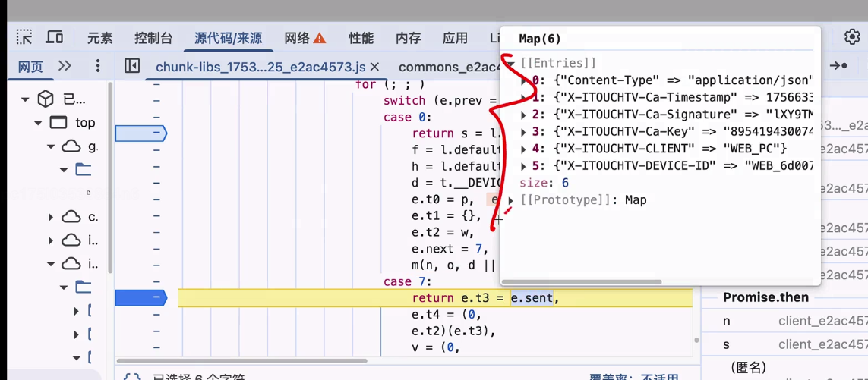
Task: Expand entry 0 Content-Type in Map
Action: [524, 80]
